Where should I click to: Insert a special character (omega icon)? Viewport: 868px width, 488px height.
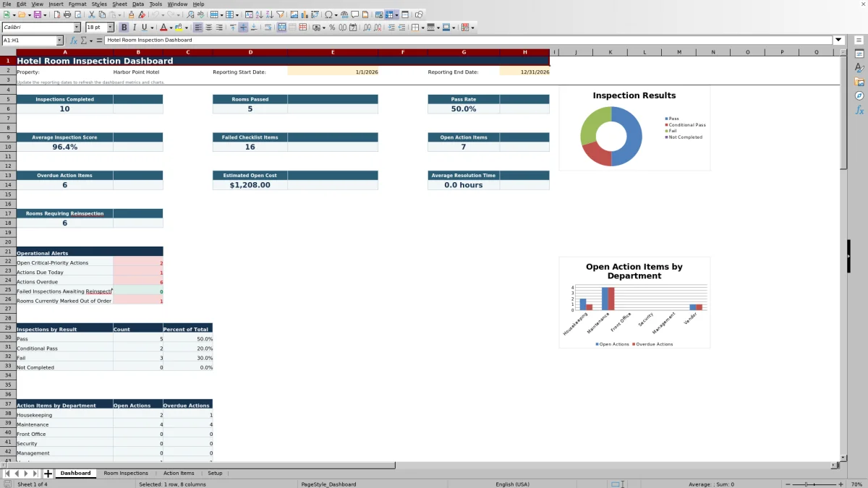(328, 14)
